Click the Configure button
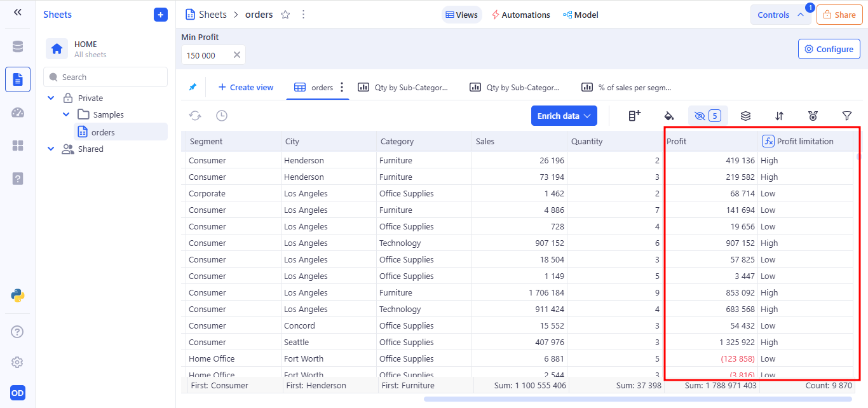The height and width of the screenshot is (408, 868). [829, 49]
